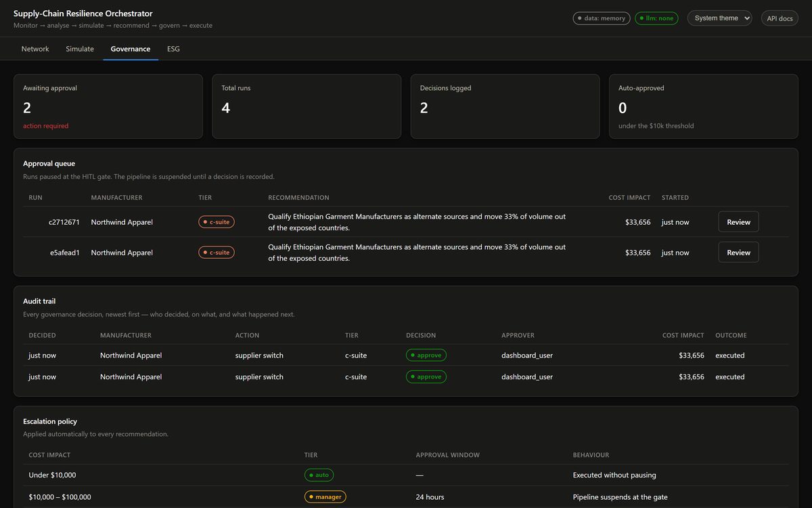Click the STARTED column header
This screenshot has width=812, height=508.
[675, 198]
